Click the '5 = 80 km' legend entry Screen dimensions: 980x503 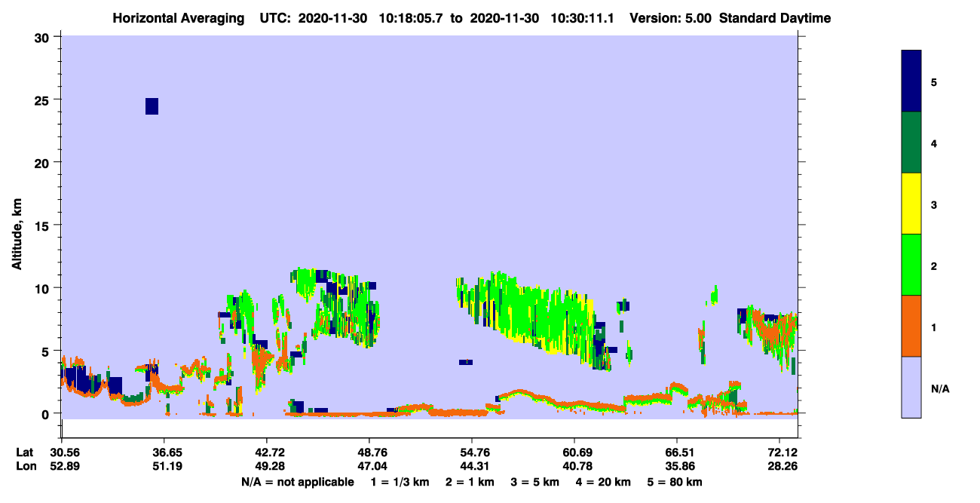click(675, 482)
